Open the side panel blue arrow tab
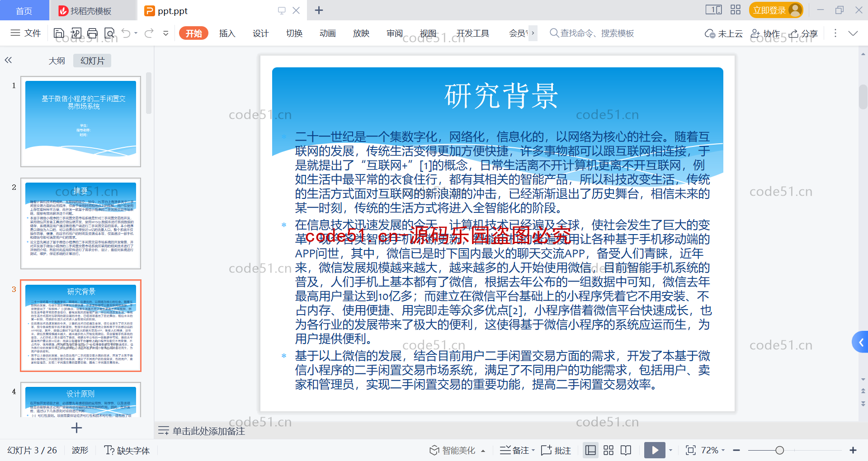The image size is (868, 461). coord(860,342)
